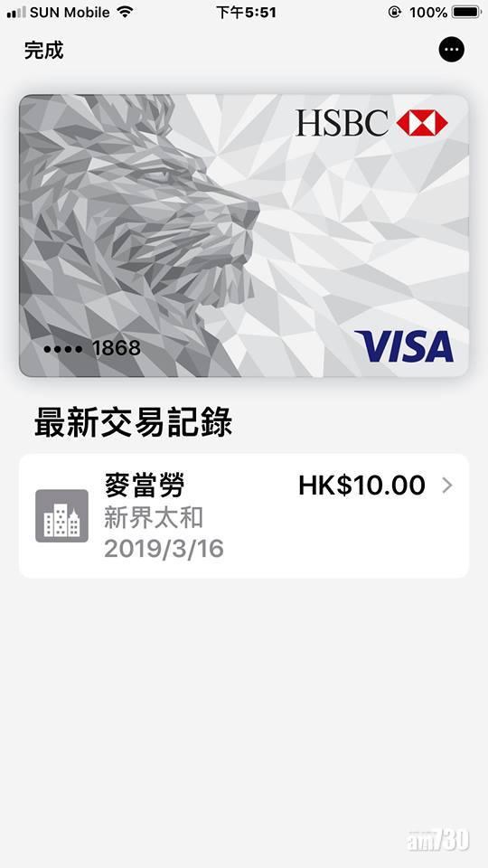The height and width of the screenshot is (868, 488).
Task: Tap the HSBC hexagon logo on card
Action: 422,123
